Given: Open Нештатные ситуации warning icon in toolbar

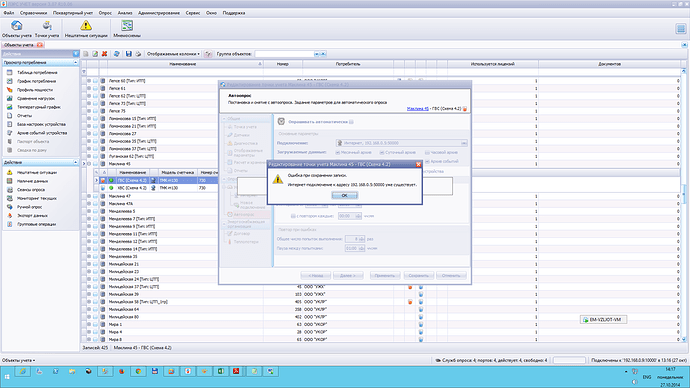Looking at the screenshot, I should pos(86,29).
